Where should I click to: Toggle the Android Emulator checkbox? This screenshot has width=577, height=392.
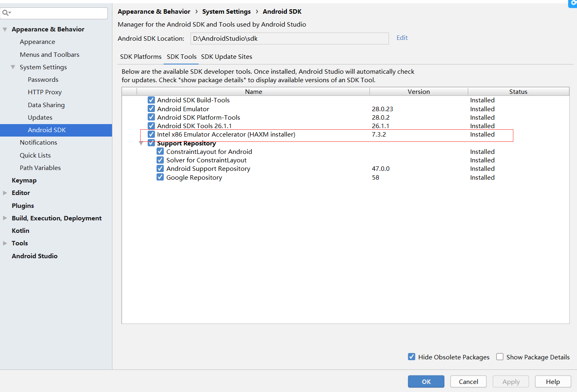click(151, 109)
